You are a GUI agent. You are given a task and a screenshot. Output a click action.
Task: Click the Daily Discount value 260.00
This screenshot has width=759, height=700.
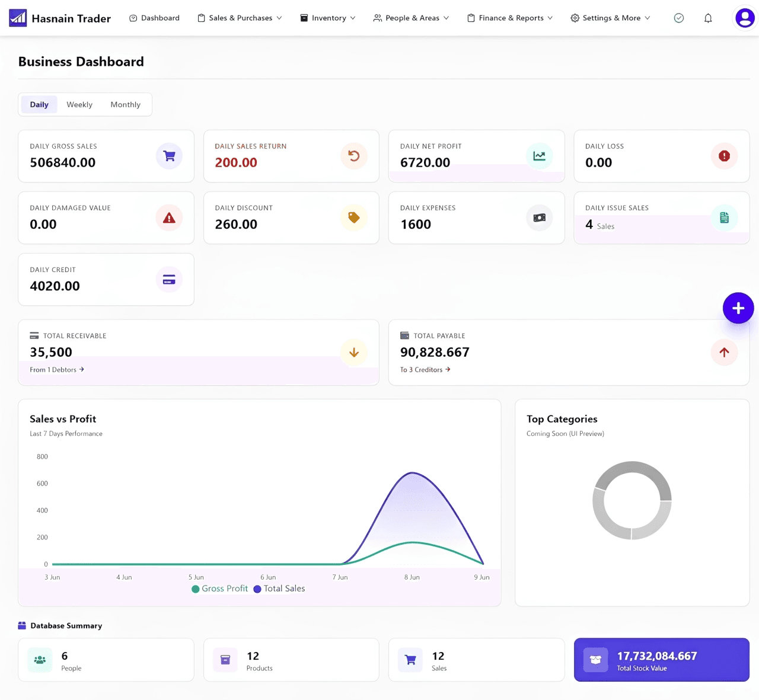pos(236,224)
